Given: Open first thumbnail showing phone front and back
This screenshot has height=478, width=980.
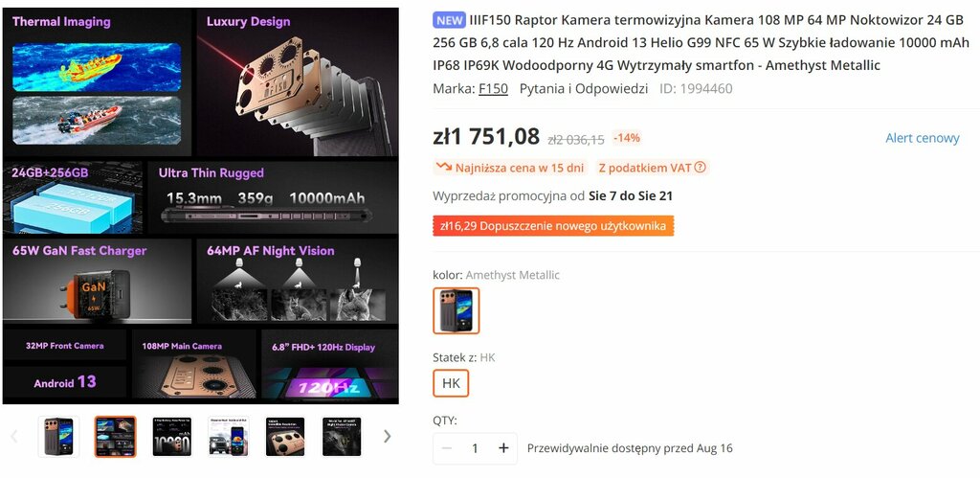Looking at the screenshot, I should (x=58, y=436).
